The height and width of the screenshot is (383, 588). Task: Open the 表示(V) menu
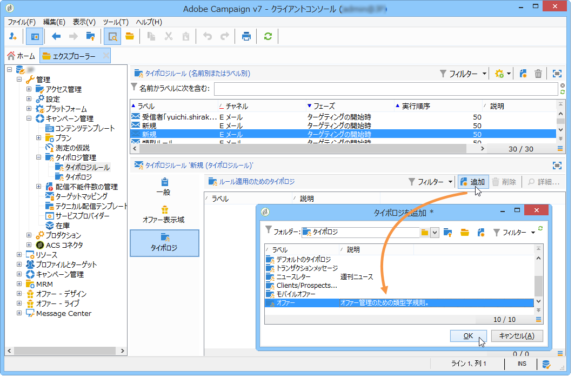tap(84, 22)
